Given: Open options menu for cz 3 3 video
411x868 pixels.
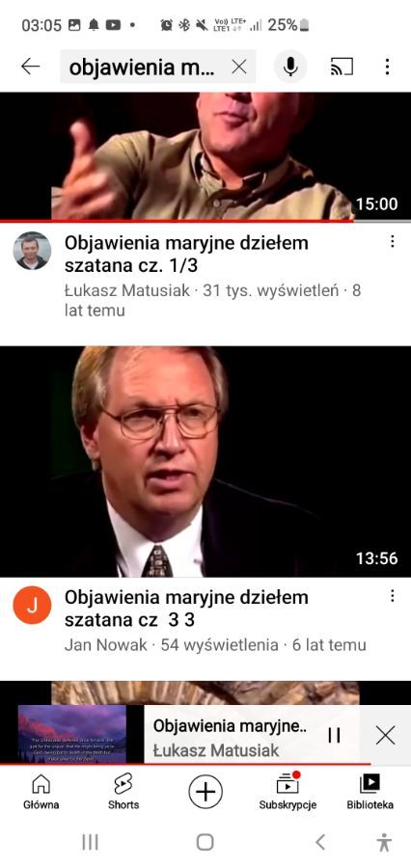Looking at the screenshot, I should [392, 596].
